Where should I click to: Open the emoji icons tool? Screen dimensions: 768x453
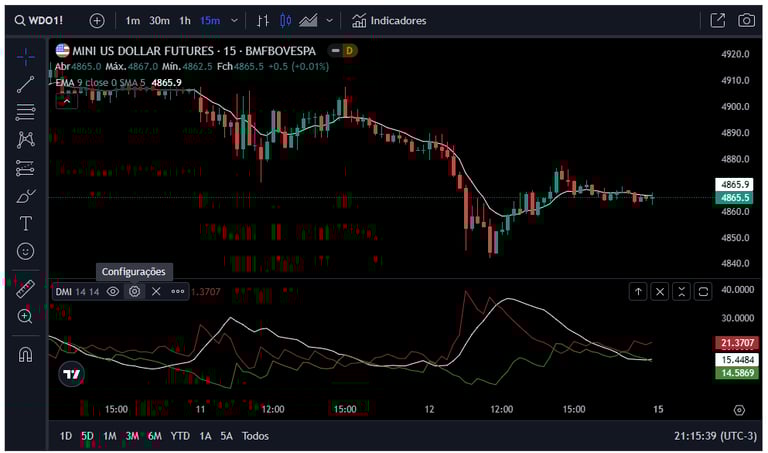(25, 251)
